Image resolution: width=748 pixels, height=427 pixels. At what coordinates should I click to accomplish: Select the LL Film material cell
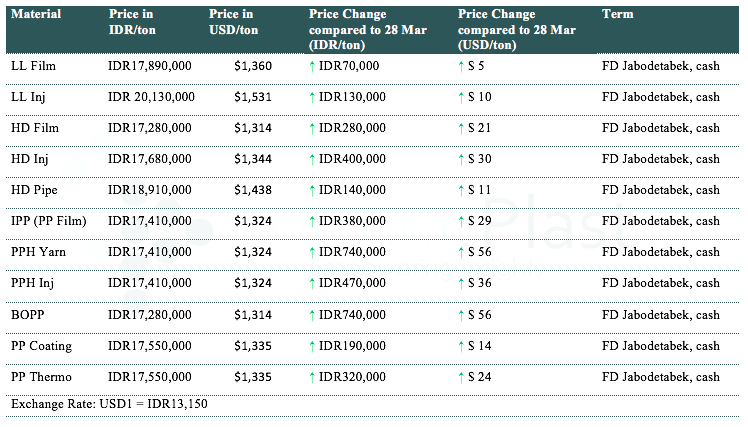pos(33,65)
